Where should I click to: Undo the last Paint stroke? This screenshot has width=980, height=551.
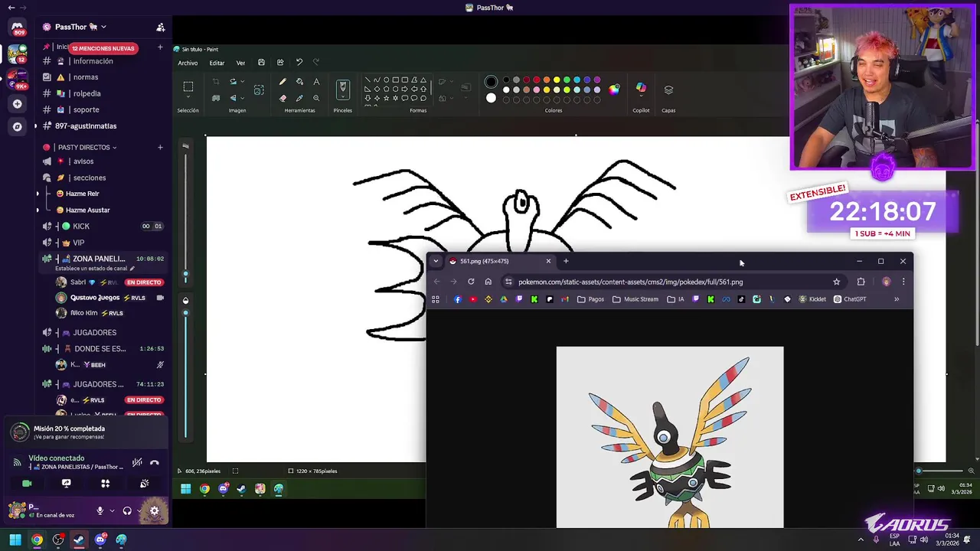click(x=299, y=63)
